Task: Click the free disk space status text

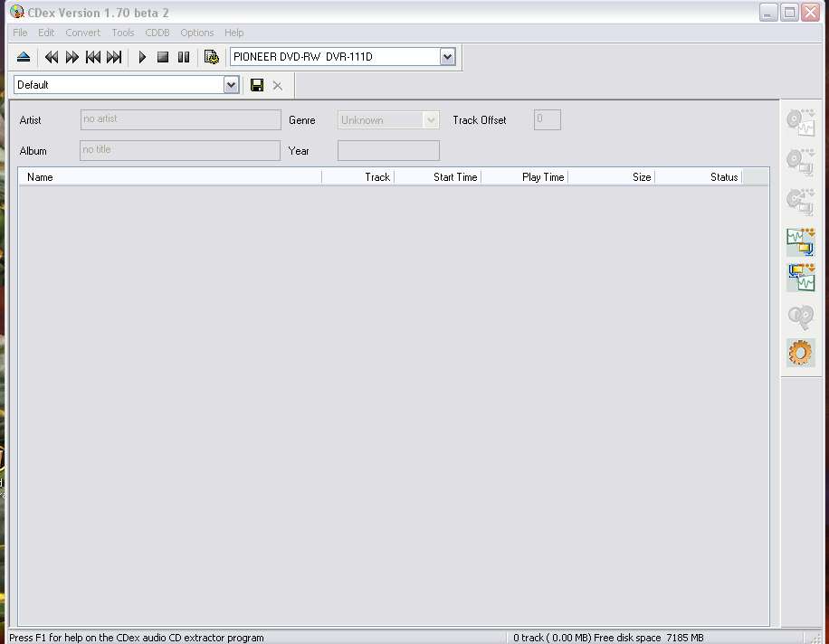Action: (608, 638)
